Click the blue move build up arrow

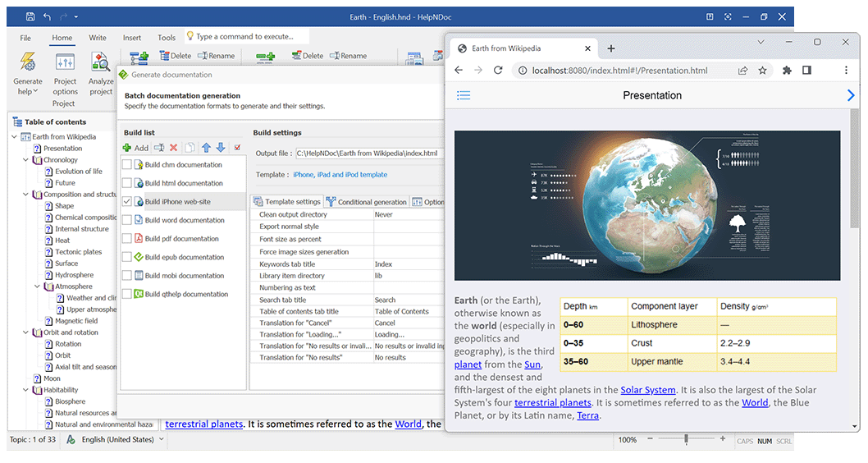tap(207, 147)
